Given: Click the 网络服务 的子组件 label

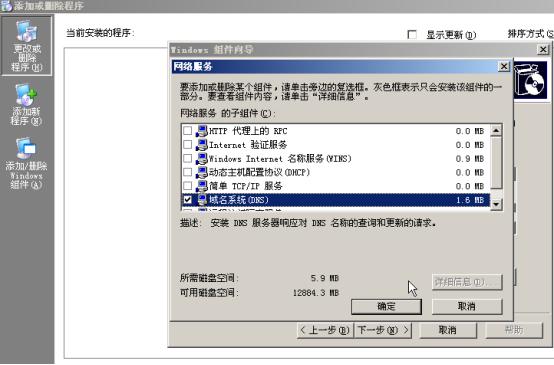Looking at the screenshot, I should coord(228,113).
